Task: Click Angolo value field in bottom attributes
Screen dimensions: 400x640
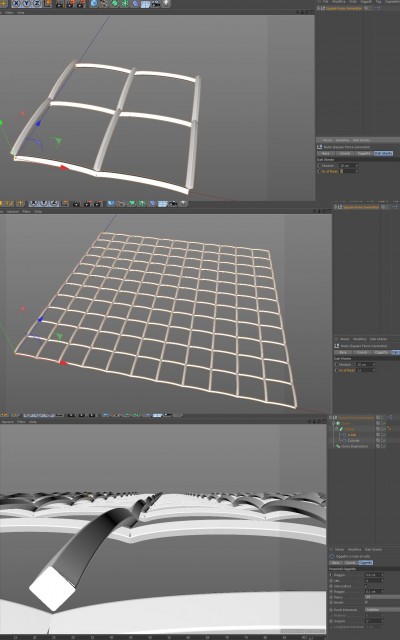Action: pos(374,621)
